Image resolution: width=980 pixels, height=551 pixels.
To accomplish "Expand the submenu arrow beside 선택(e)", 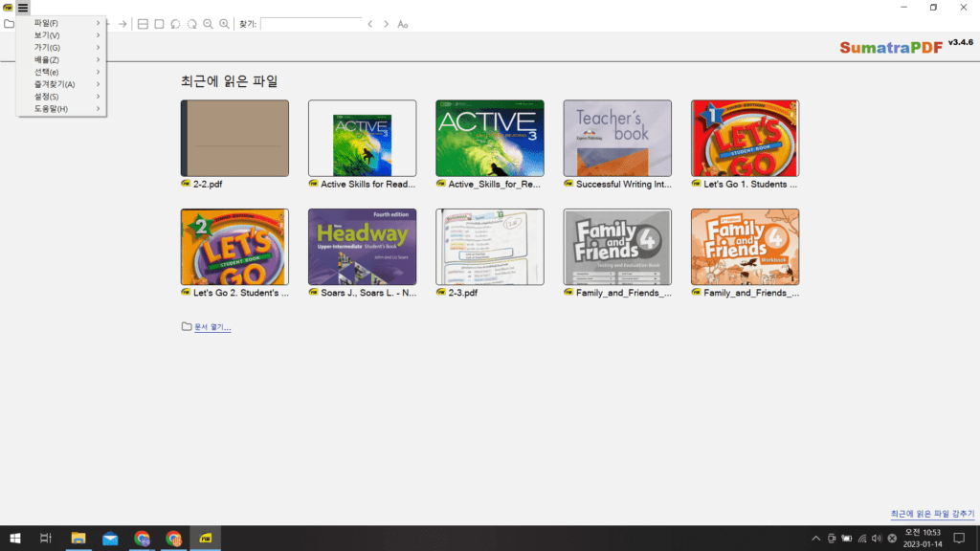I will click(x=99, y=72).
